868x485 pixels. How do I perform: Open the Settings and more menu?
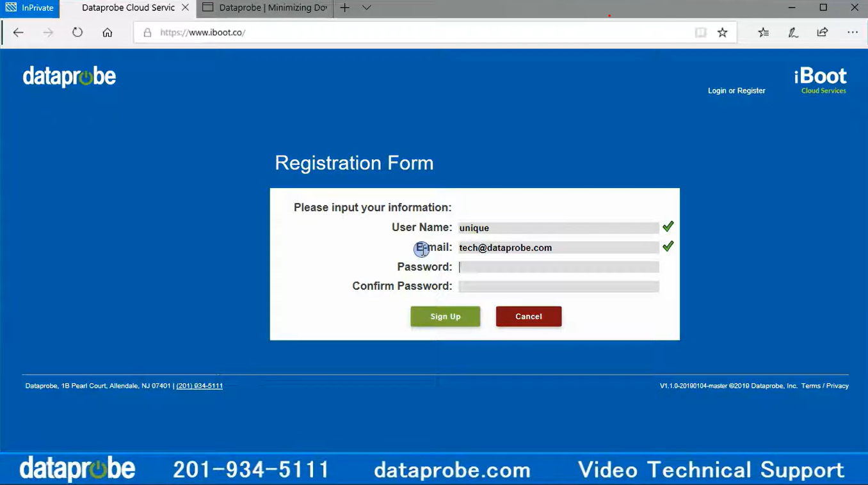click(x=852, y=33)
